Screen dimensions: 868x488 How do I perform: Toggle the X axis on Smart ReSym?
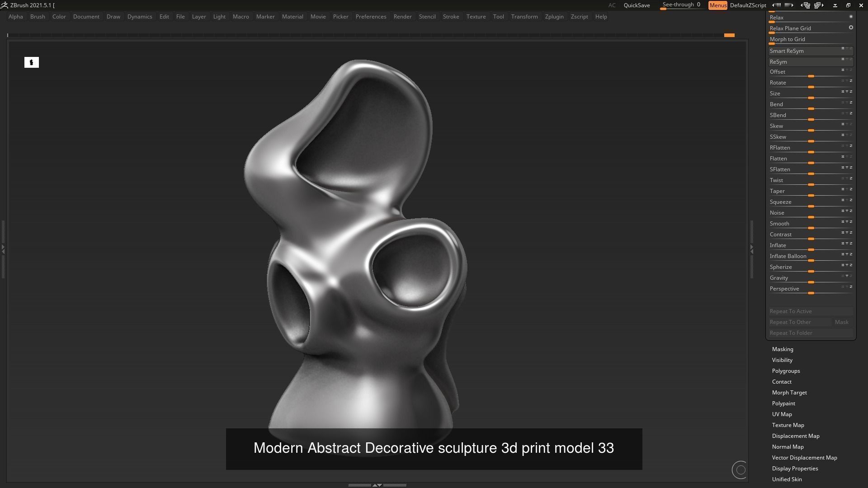[x=843, y=48]
